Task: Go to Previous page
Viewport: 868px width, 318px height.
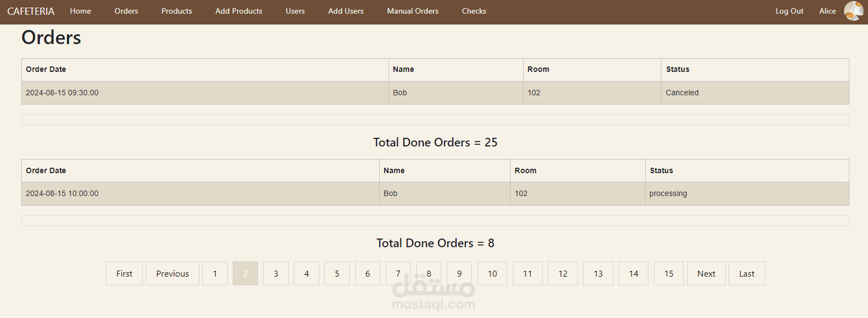Action: pos(172,273)
